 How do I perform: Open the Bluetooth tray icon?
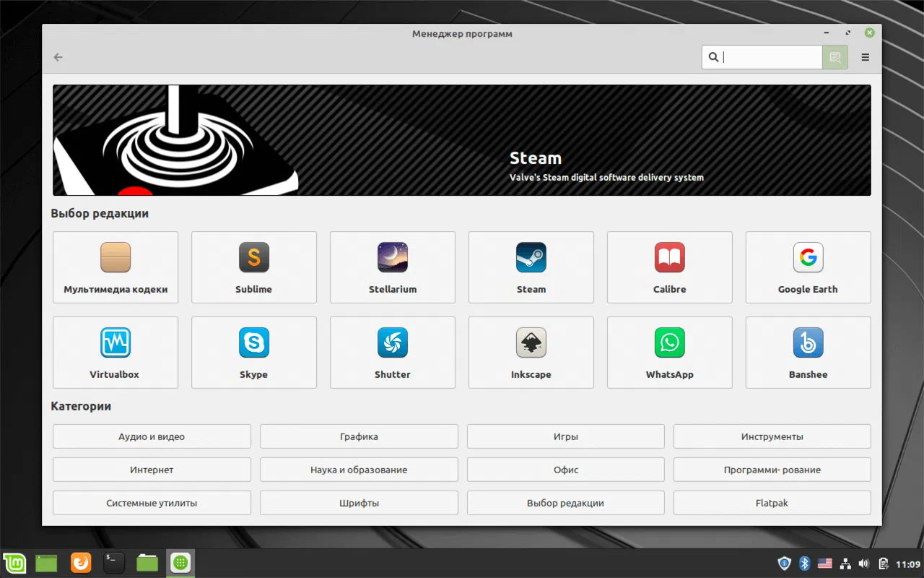pos(804,563)
